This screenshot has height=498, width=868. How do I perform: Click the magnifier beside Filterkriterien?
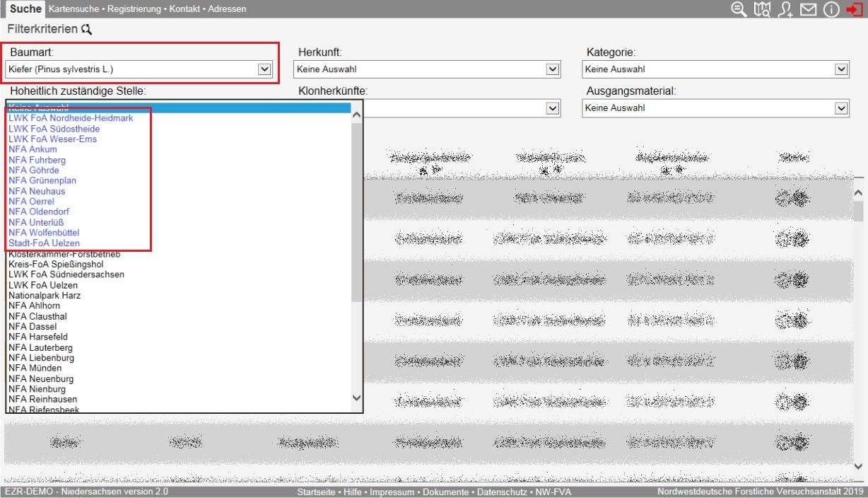point(87,30)
